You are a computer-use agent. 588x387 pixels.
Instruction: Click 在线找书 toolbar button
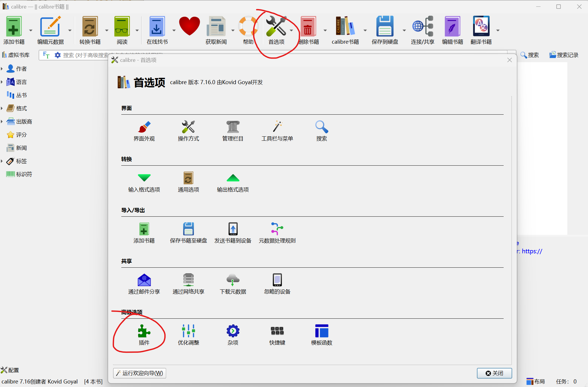157,30
